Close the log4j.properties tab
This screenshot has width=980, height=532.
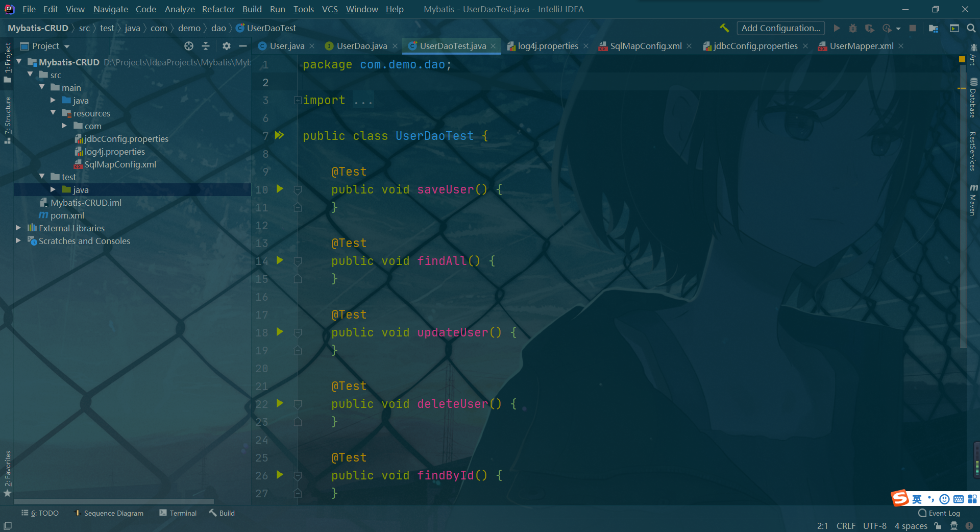586,46
